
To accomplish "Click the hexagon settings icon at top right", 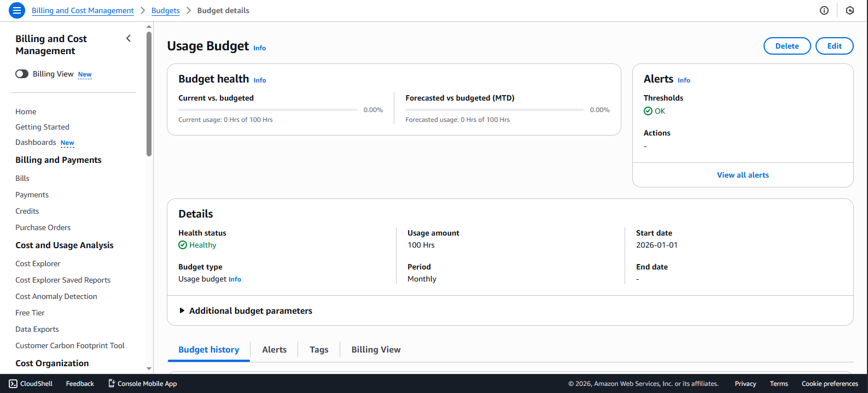I will pos(850,10).
